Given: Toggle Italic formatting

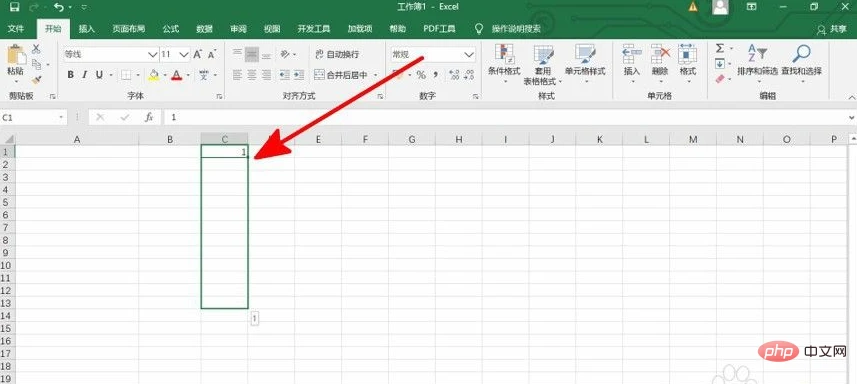Looking at the screenshot, I should (85, 75).
